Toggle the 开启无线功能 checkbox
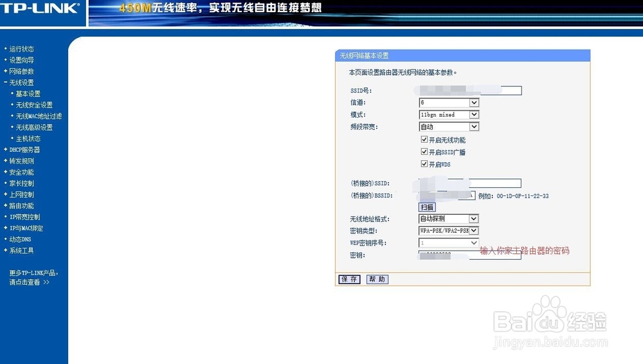 (424, 140)
